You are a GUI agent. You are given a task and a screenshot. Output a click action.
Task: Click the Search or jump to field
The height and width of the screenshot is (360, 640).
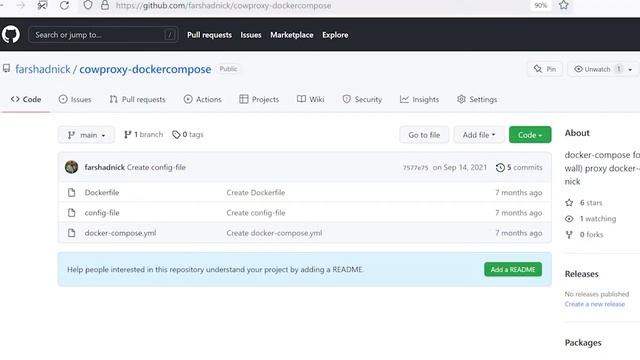point(103,35)
